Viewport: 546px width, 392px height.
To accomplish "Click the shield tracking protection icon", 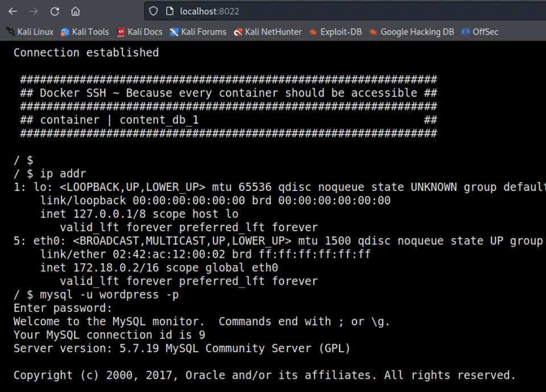I will click(154, 11).
